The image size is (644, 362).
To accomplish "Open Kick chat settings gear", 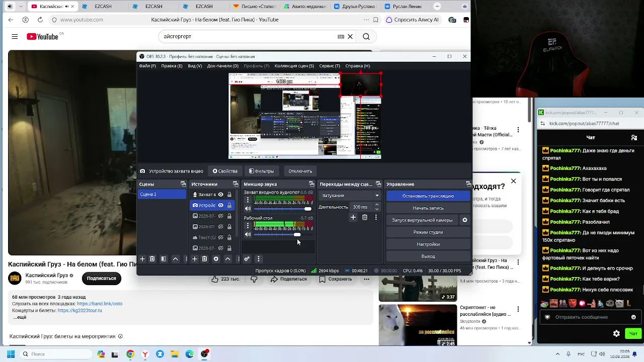I will [x=616, y=333].
